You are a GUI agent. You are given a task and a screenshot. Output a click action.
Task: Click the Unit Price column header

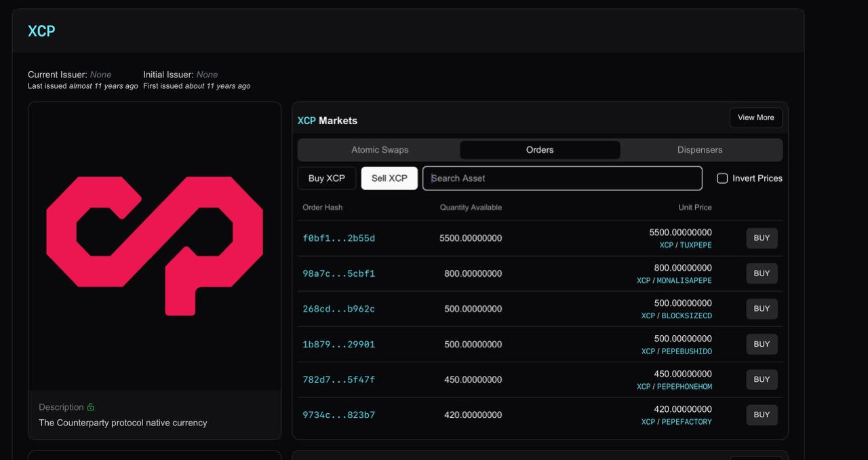695,207
